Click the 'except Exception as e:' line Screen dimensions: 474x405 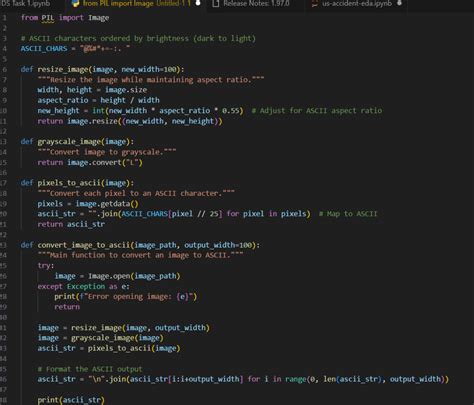pos(83,287)
